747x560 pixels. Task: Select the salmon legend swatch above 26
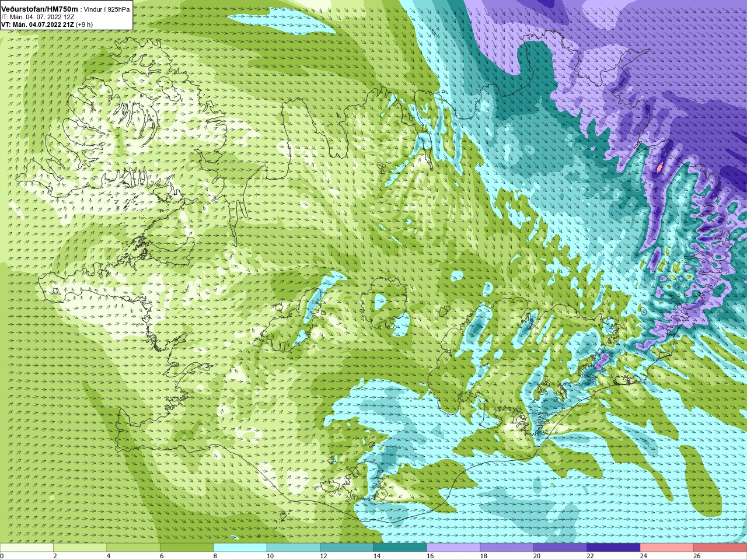[720, 547]
